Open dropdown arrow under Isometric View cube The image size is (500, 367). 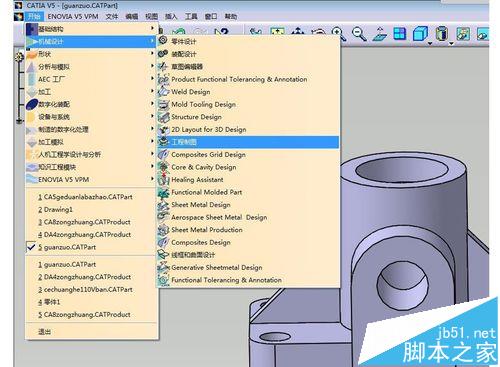pyautogui.click(x=430, y=44)
